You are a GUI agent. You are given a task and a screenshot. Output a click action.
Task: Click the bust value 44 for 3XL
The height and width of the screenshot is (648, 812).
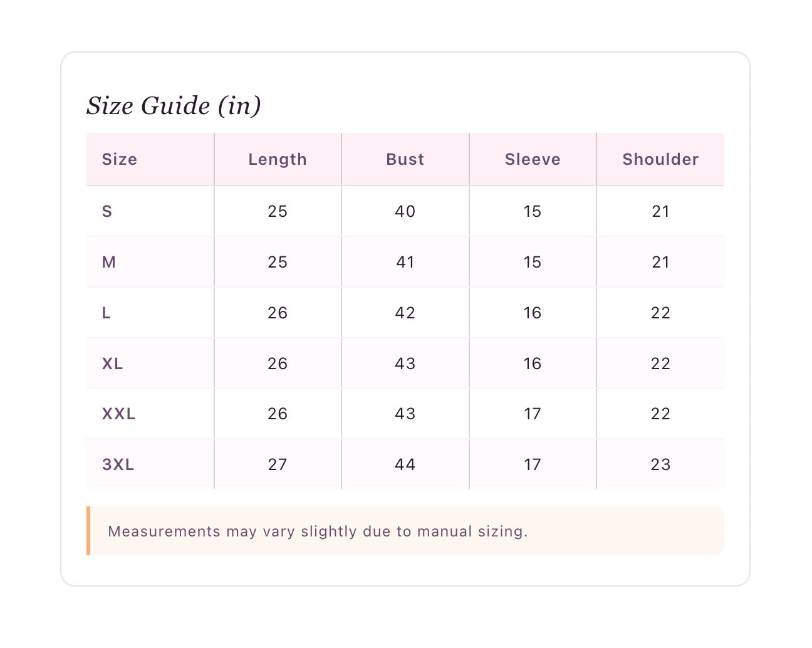(405, 464)
